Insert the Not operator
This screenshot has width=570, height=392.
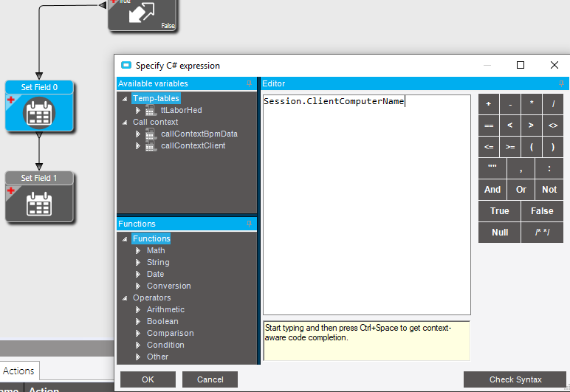click(549, 190)
